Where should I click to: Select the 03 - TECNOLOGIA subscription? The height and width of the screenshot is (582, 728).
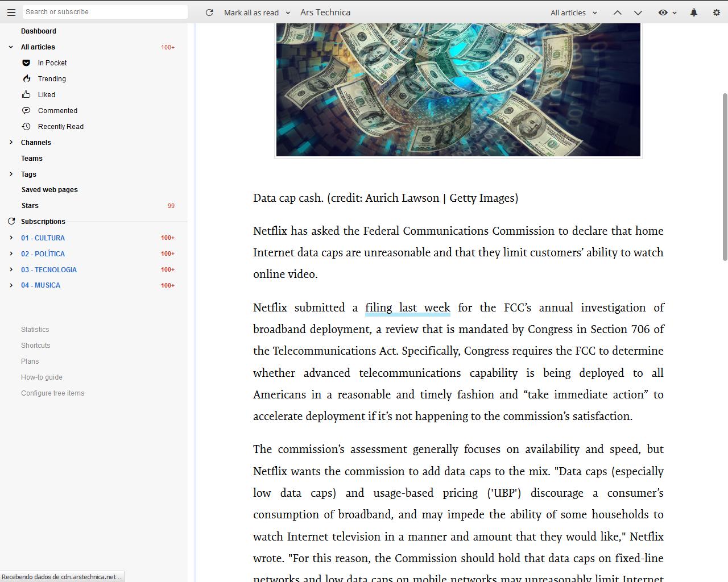pos(49,270)
